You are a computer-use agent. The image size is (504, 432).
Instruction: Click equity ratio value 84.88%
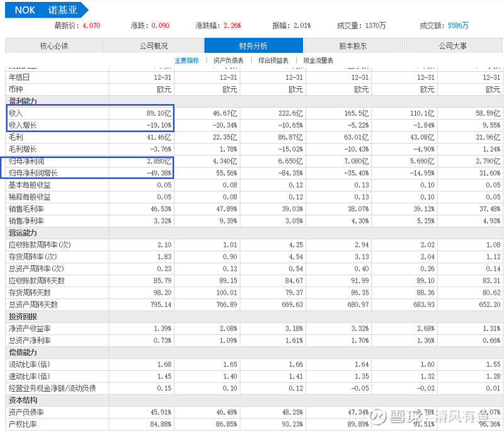(x=161, y=424)
